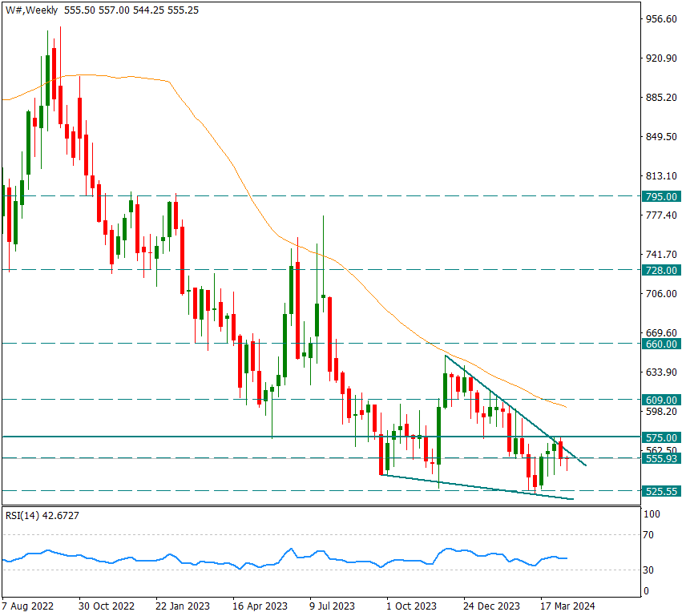This screenshot has width=686, height=616.
Task: Click the 633.90 price axis value
Action: [x=661, y=372]
